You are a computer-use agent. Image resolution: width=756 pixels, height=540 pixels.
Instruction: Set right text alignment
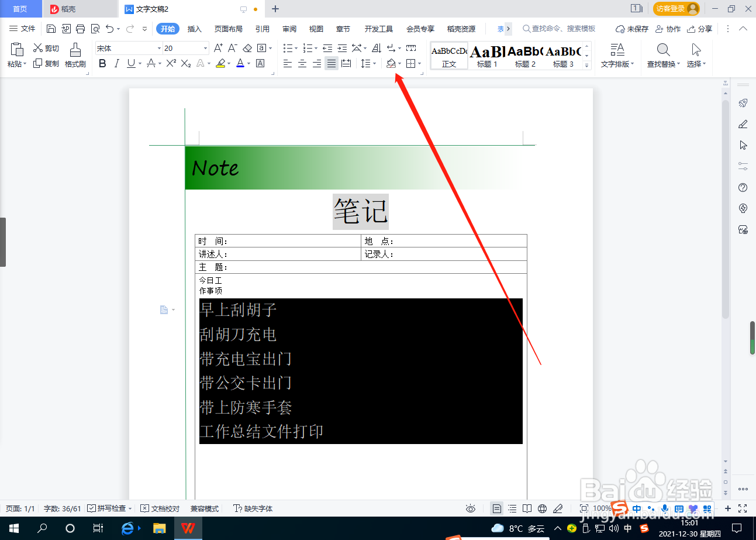pos(317,63)
